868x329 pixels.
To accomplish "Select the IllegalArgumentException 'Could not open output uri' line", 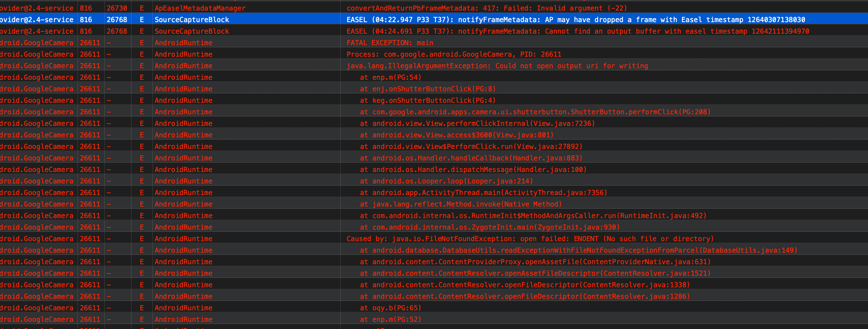I will click(497, 66).
